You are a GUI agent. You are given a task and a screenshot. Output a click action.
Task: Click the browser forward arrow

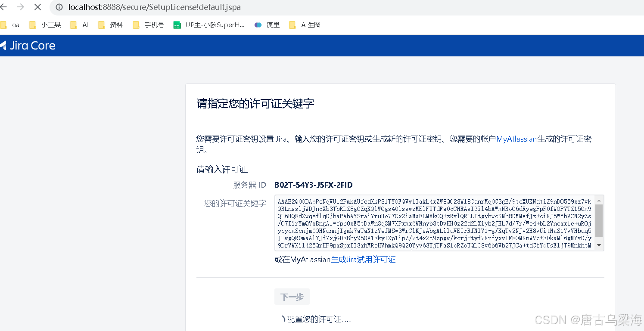pyautogui.click(x=20, y=7)
